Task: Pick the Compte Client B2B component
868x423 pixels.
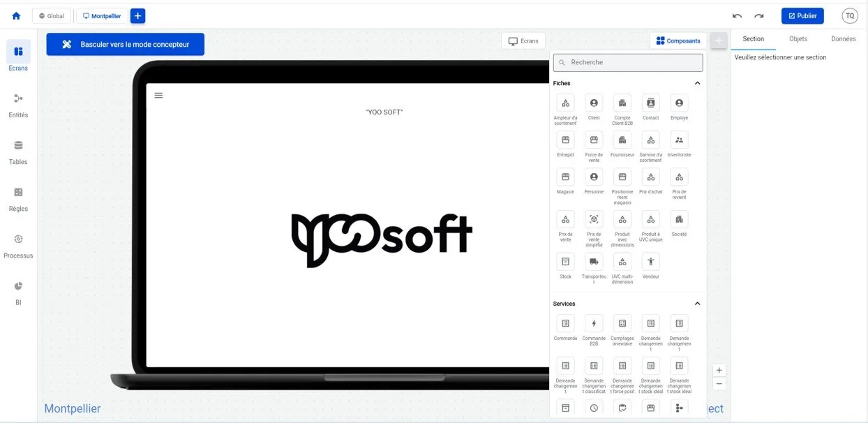Action: 622,110
